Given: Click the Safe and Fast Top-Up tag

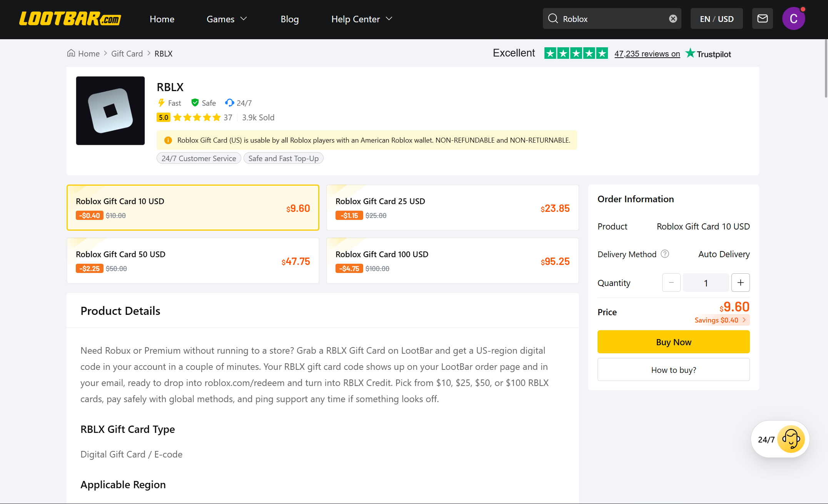Looking at the screenshot, I should click(284, 158).
